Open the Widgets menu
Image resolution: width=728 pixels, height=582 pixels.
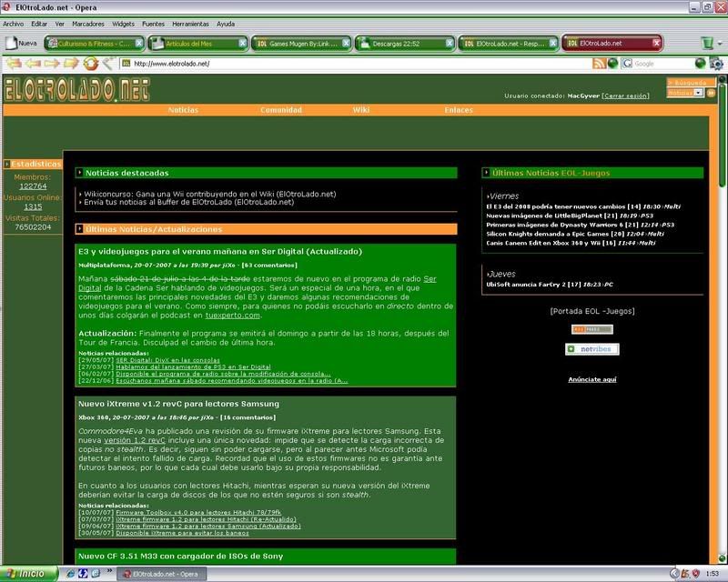123,24
